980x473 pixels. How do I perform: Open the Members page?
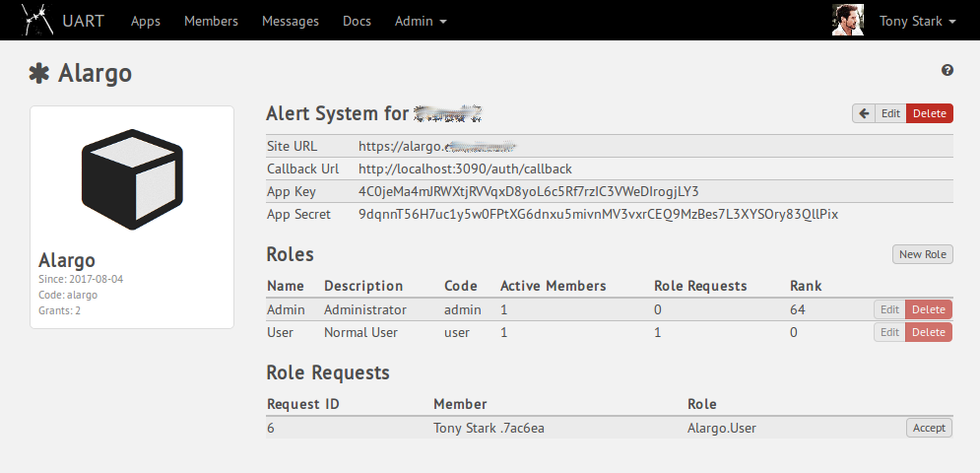pos(211,21)
